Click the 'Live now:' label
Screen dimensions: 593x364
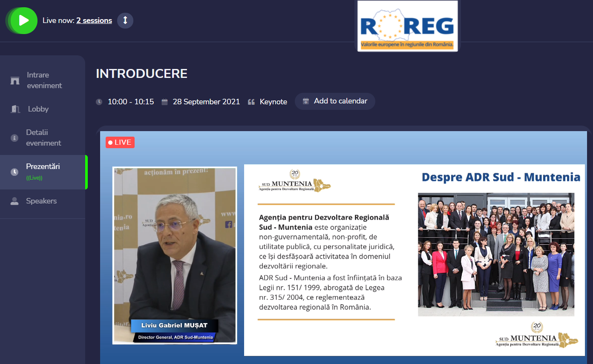coord(59,20)
